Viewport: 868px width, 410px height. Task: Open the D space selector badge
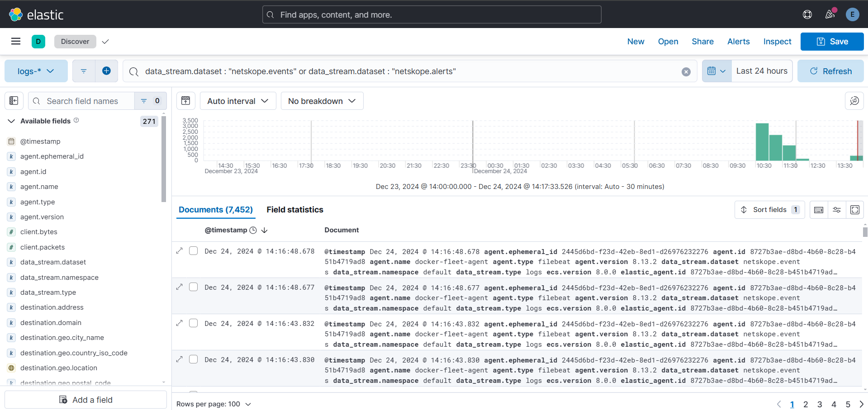[x=38, y=42]
